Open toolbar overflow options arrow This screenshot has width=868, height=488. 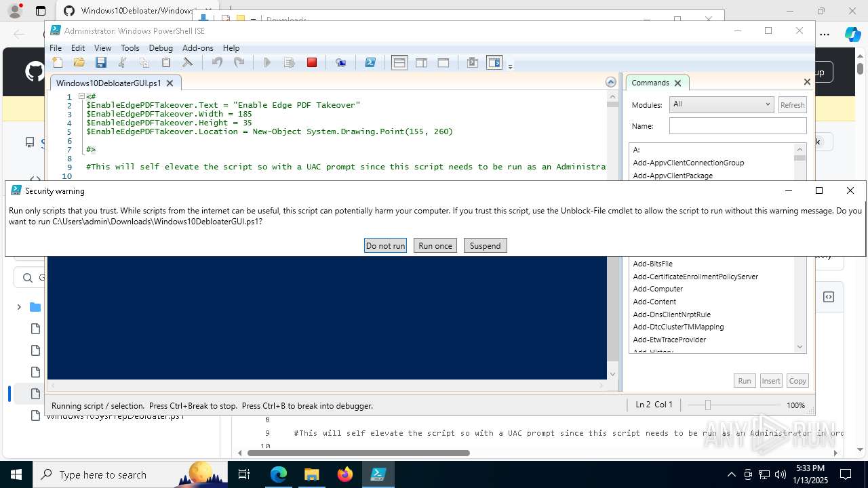pyautogui.click(x=510, y=66)
